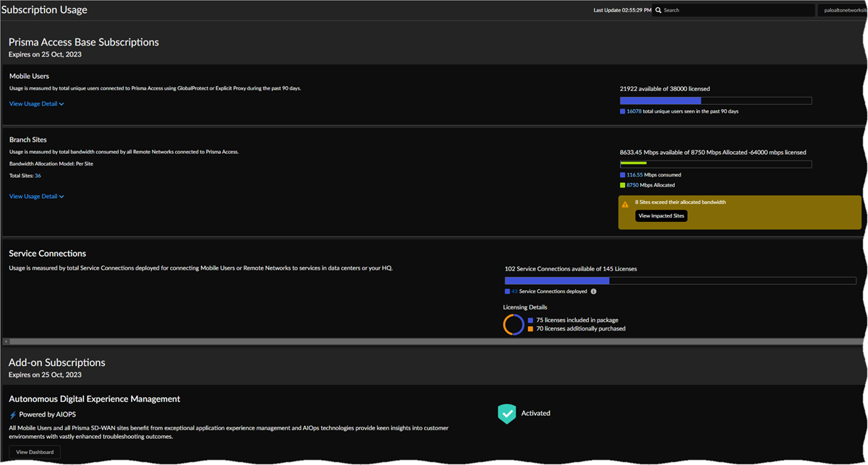
Task: Expand View Usage Detail under Branch Sites
Action: click(37, 197)
